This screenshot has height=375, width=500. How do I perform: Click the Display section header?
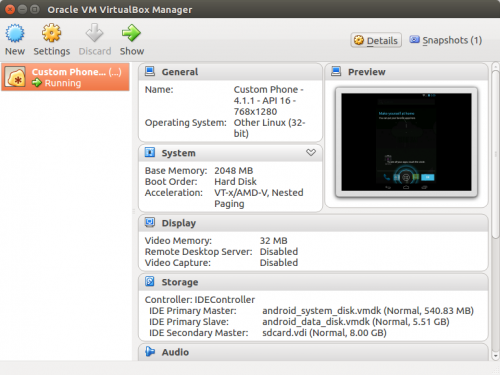313,223
